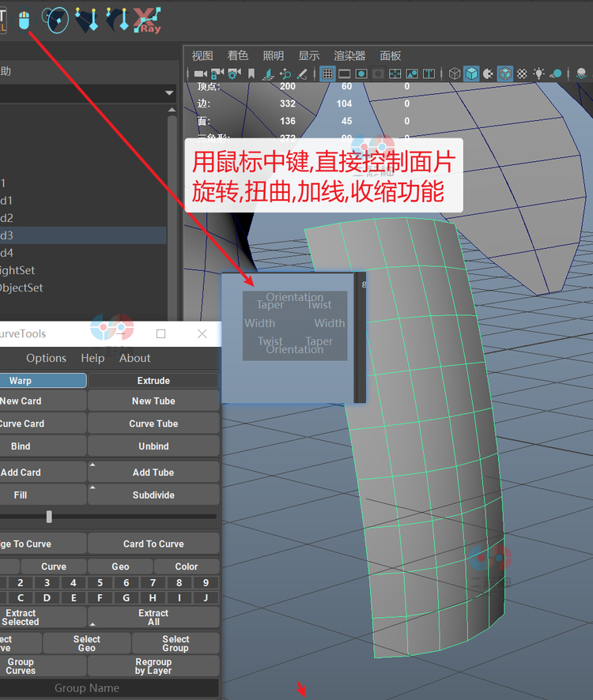
Task: Open the 渲染器 viewport menu
Action: coord(349,55)
